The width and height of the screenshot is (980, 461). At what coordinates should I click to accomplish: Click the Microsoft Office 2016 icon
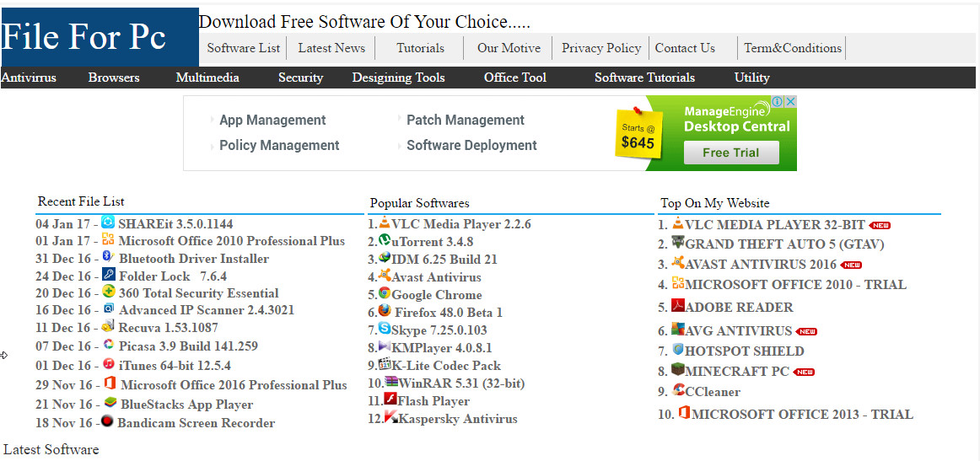pos(110,383)
